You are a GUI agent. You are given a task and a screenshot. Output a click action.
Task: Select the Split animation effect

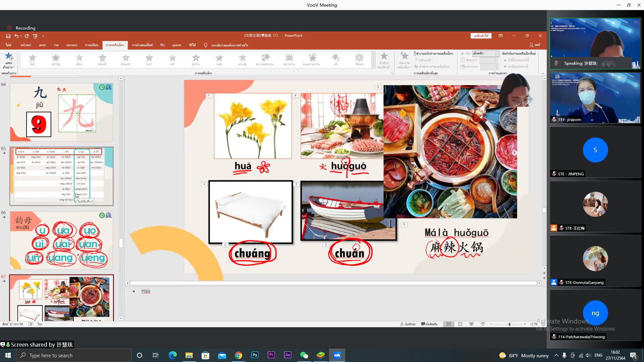149,59
